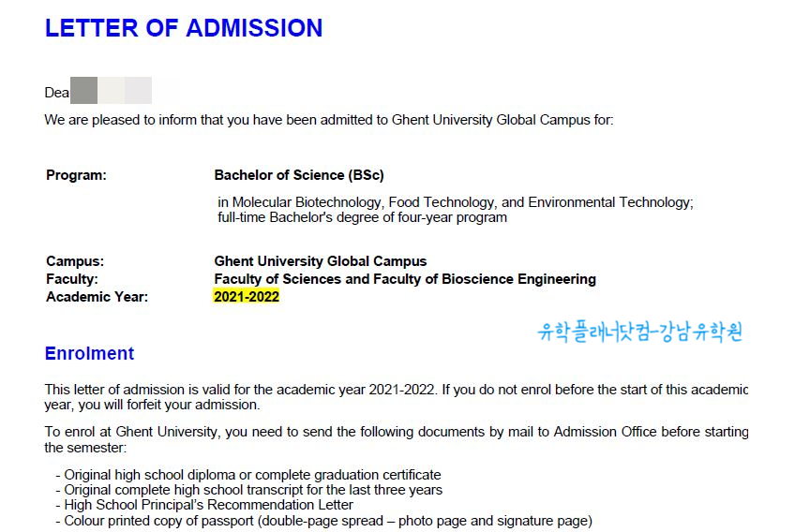Click the Faculty: label
This screenshot has width=795, height=532.
point(72,279)
